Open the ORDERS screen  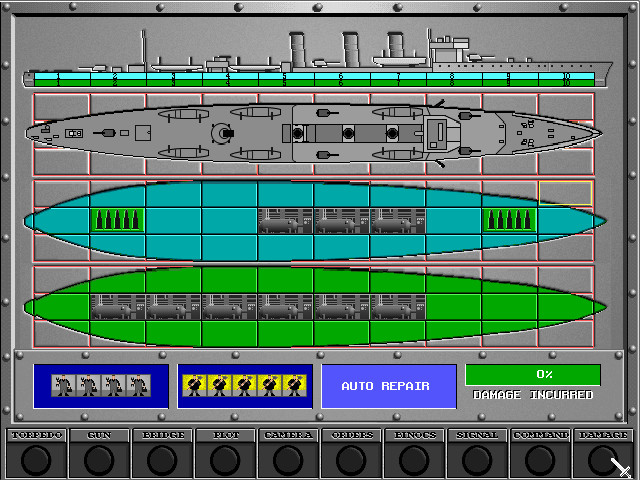coord(351,453)
